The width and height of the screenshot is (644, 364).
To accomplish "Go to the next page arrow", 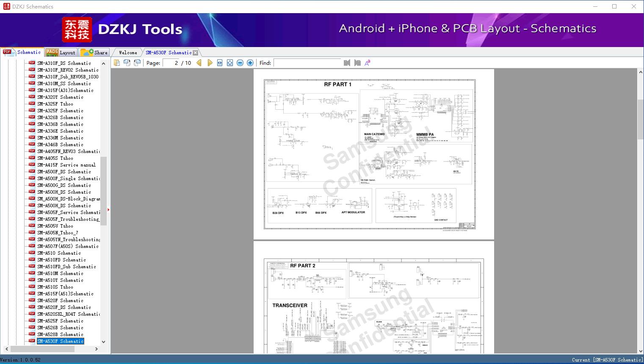I will point(210,63).
